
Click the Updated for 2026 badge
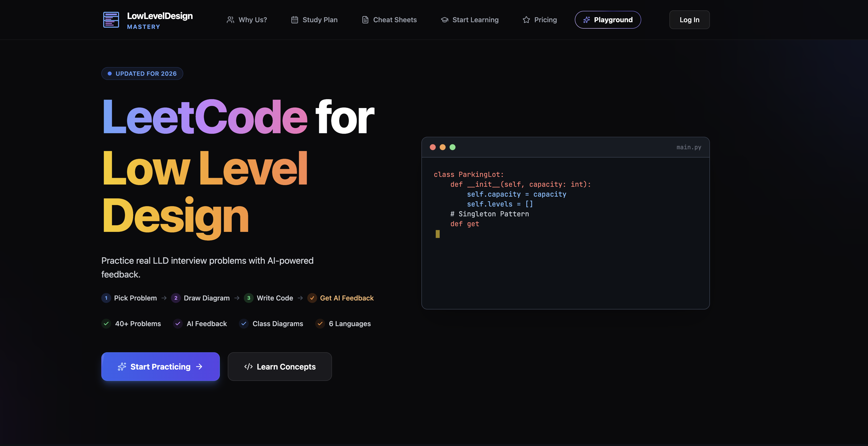pyautogui.click(x=142, y=74)
